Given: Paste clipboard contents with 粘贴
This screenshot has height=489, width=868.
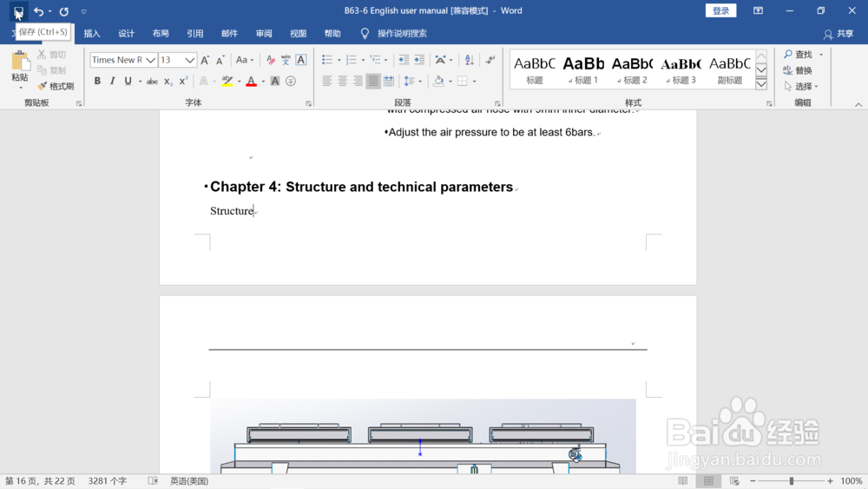Looking at the screenshot, I should (20, 69).
